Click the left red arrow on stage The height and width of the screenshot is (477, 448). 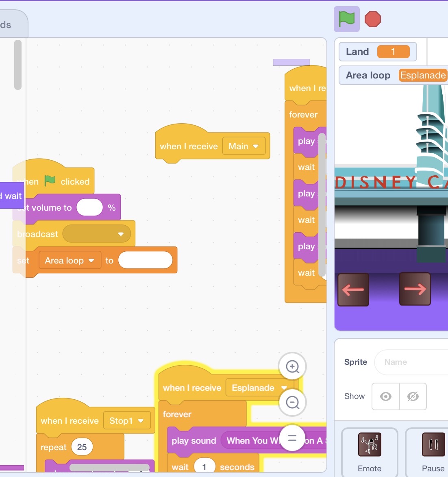tap(353, 290)
